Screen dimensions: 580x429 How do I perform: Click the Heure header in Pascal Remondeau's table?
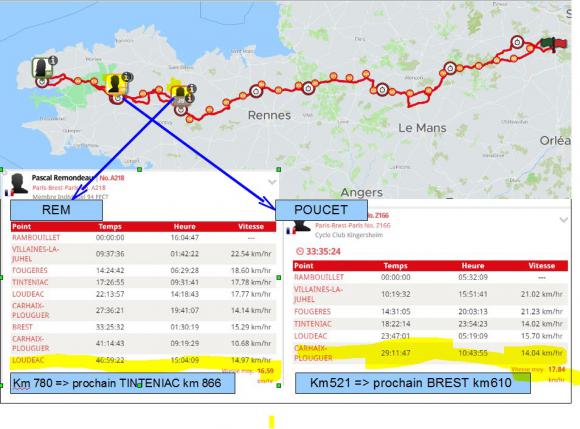pyautogui.click(x=185, y=226)
